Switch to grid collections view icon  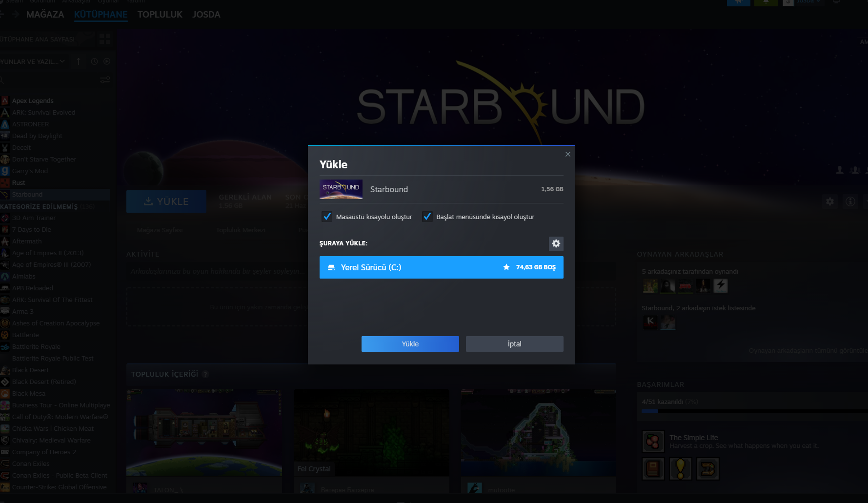point(105,39)
